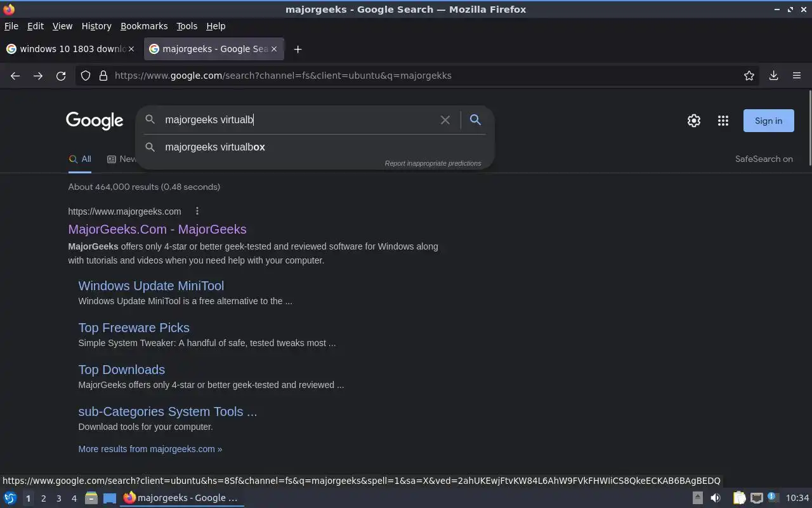Open file manager from taskbar
Image resolution: width=812 pixels, height=508 pixels.
click(x=91, y=498)
